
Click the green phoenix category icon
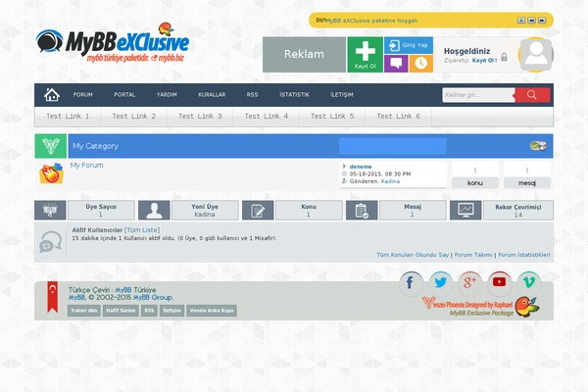[x=51, y=146]
